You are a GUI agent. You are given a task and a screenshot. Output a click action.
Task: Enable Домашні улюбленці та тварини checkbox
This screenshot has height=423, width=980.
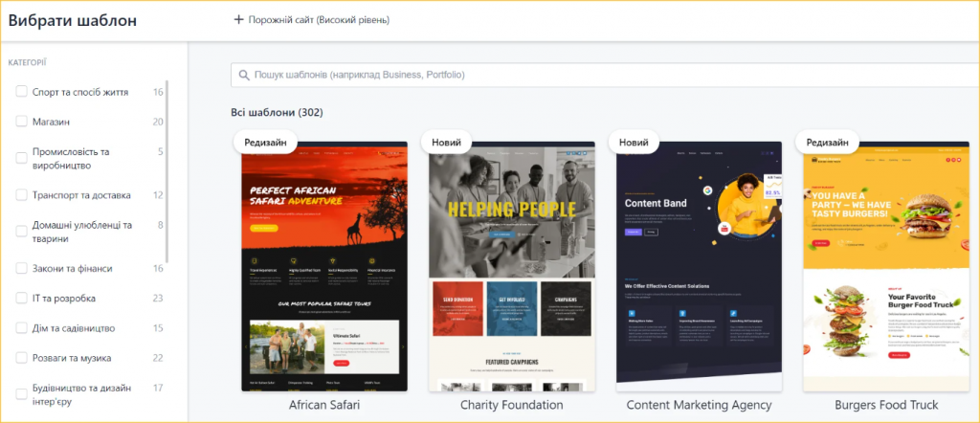pyautogui.click(x=22, y=232)
